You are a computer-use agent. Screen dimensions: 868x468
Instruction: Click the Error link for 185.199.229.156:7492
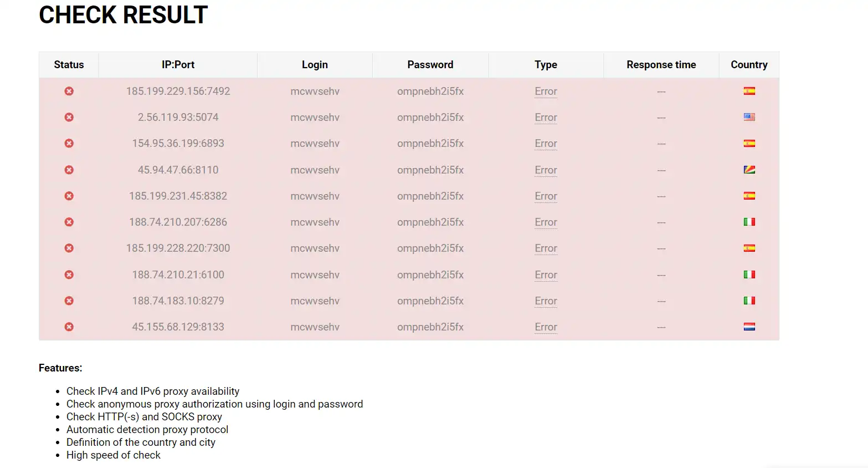(x=546, y=91)
